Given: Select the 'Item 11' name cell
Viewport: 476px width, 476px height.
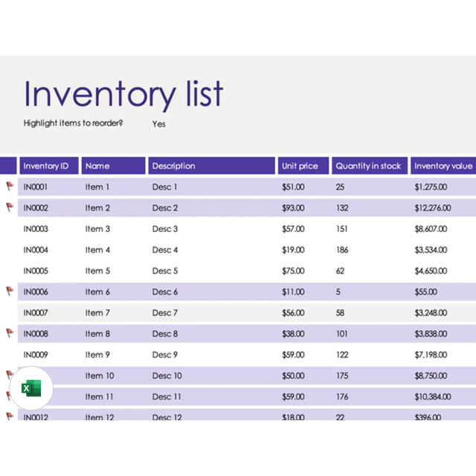Looking at the screenshot, I should [99, 396].
